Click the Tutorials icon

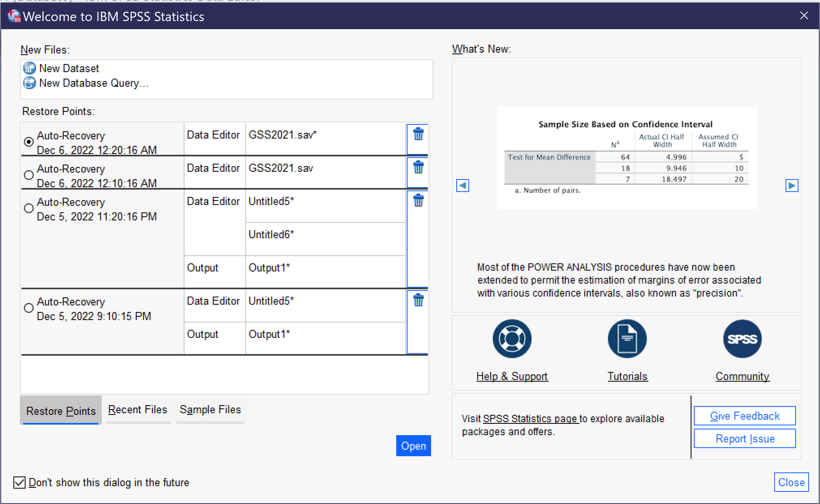click(x=627, y=338)
